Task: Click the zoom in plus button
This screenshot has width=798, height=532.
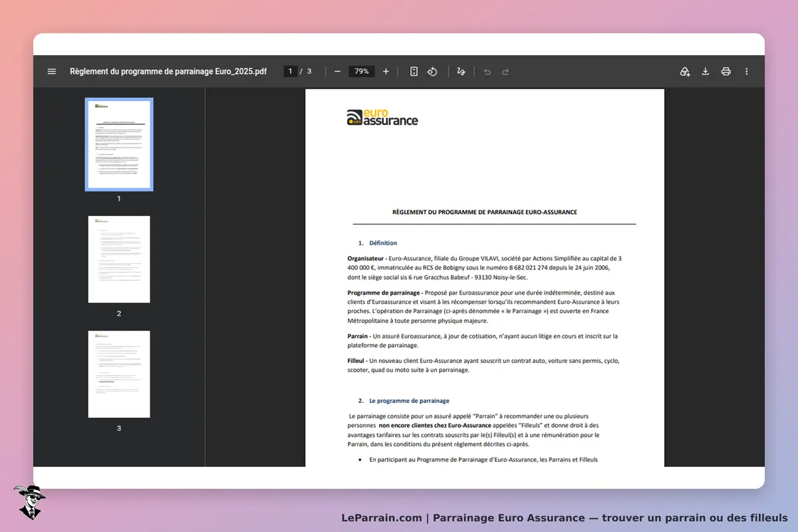Action: pyautogui.click(x=386, y=71)
